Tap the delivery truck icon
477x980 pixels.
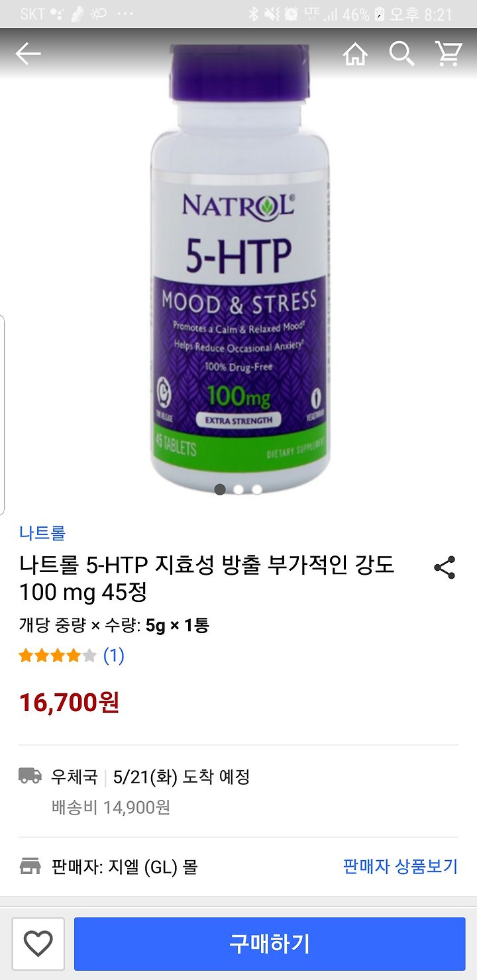click(x=30, y=776)
